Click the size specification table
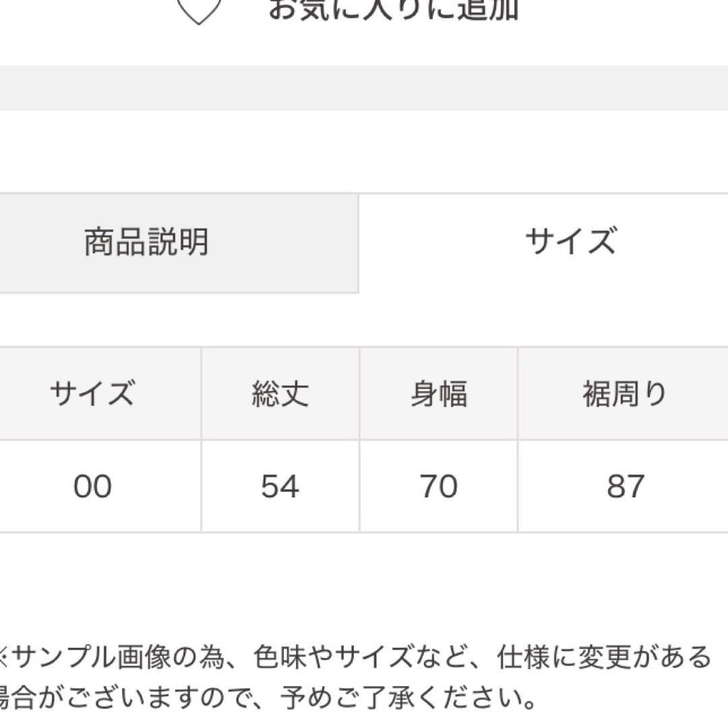Image resolution: width=728 pixels, height=728 pixels. pos(364,438)
